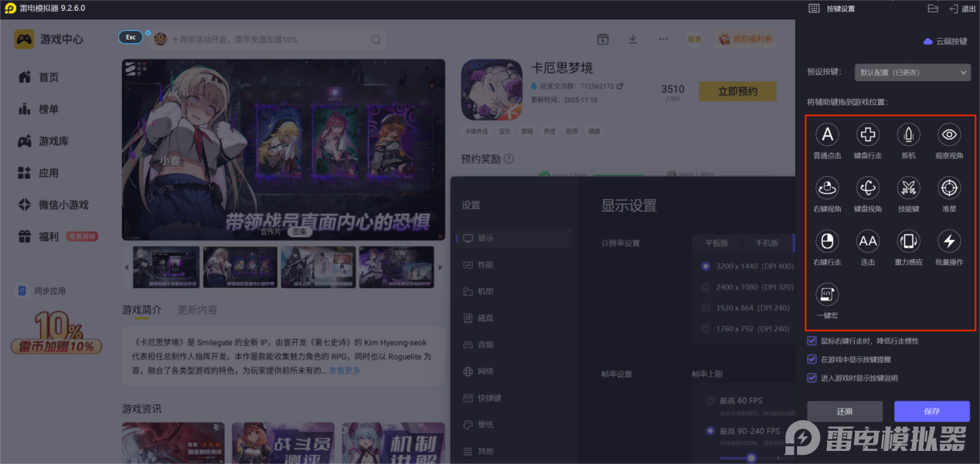Select the 一键宏 macro icon
This screenshot has width=980, height=464.
[828, 294]
